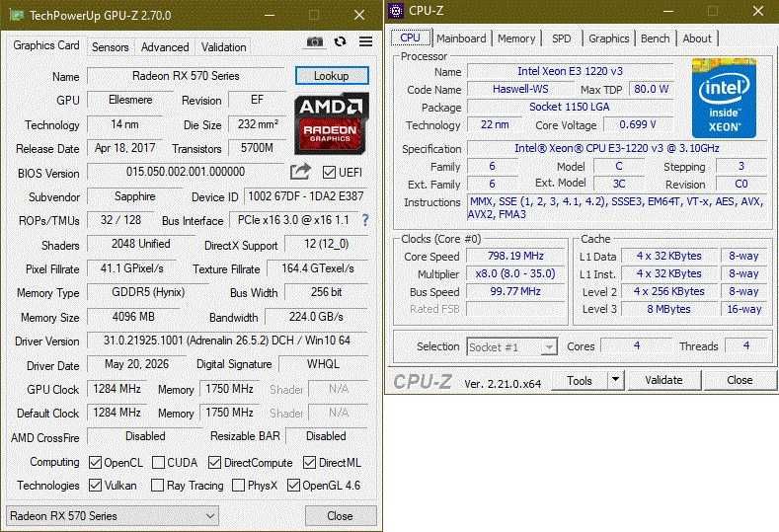Click the Lookup button in GPU-Z
The image size is (779, 532).
click(332, 75)
